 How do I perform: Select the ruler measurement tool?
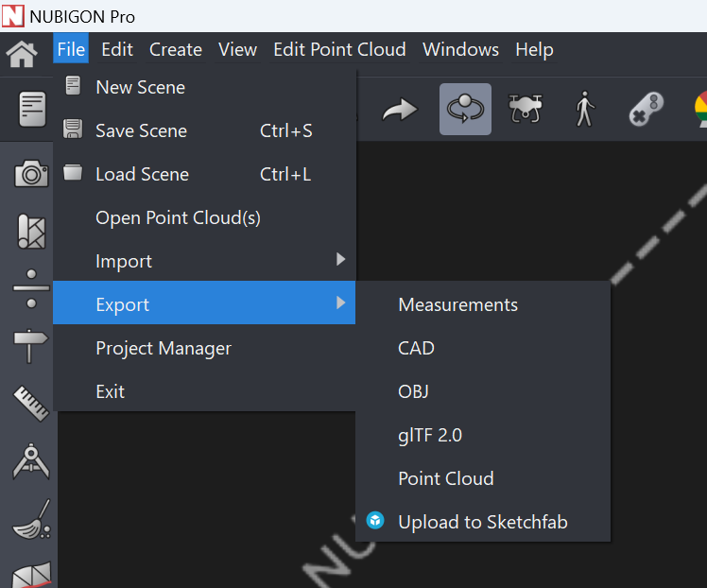click(x=31, y=404)
